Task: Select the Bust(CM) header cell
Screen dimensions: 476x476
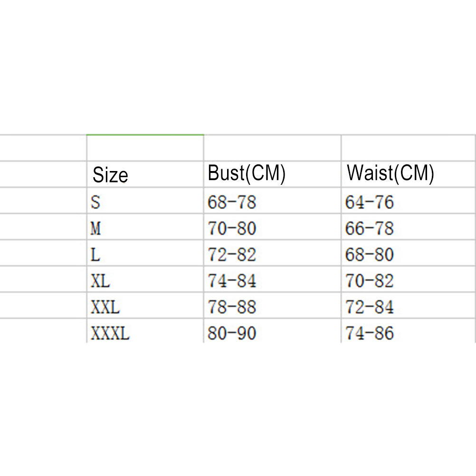Action: point(247,174)
